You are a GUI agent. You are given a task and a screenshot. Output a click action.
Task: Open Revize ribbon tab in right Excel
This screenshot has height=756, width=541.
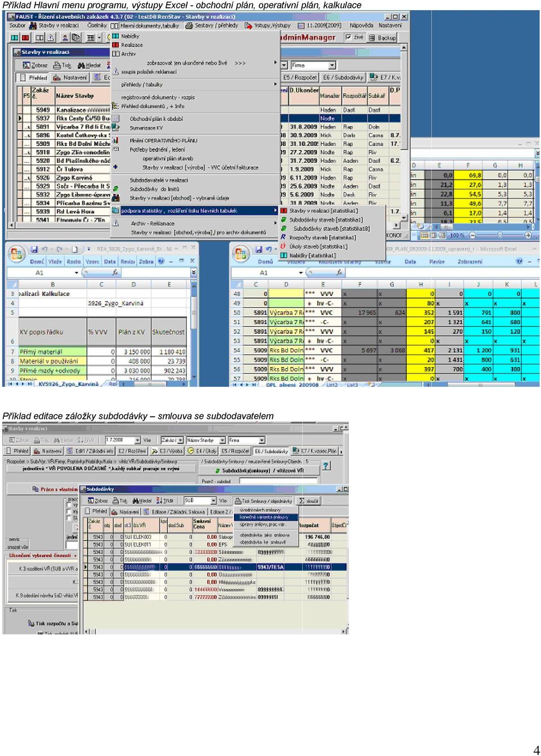pos(437,262)
